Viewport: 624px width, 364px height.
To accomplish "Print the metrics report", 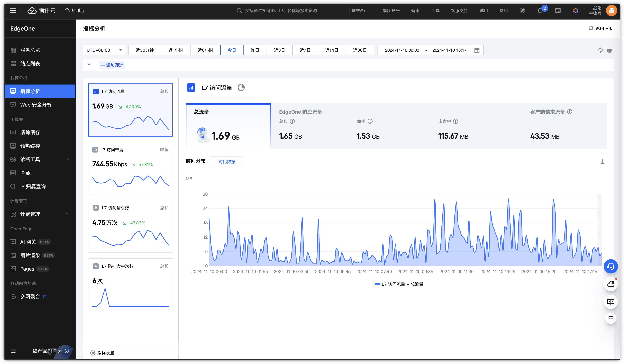I will click(x=610, y=50).
